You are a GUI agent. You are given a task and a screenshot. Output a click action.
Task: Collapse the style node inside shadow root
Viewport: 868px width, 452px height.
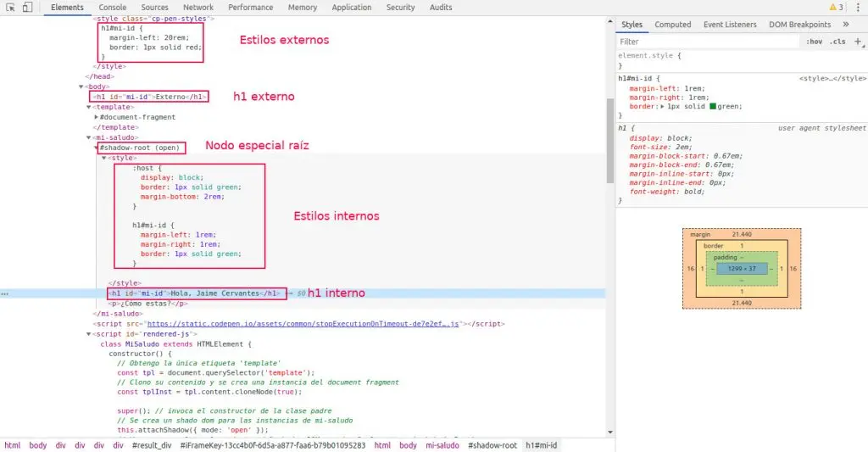(x=103, y=159)
